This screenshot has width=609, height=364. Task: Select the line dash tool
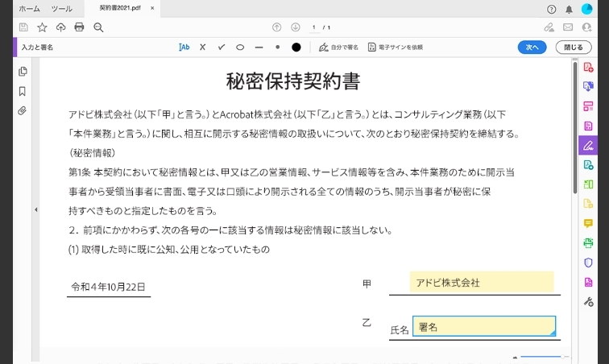click(259, 48)
